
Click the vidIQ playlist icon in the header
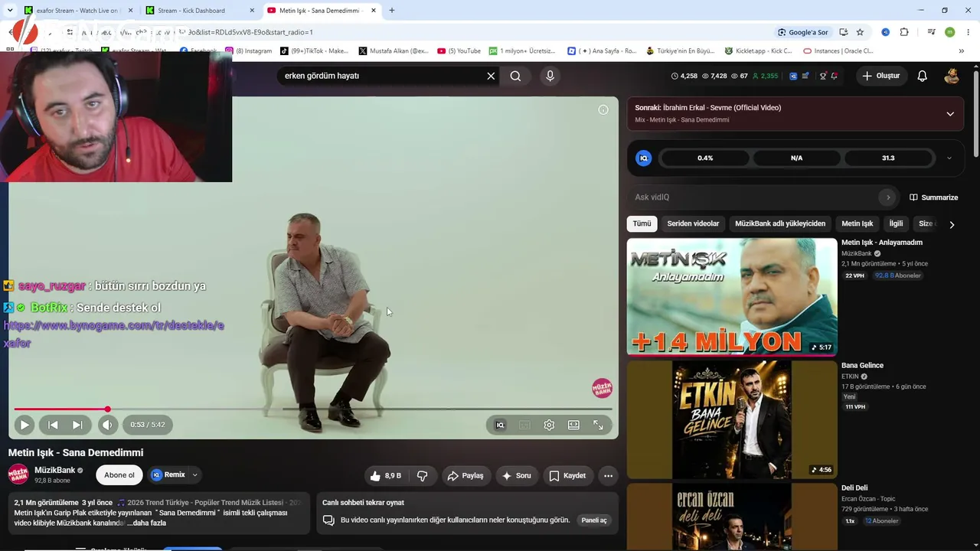point(805,76)
